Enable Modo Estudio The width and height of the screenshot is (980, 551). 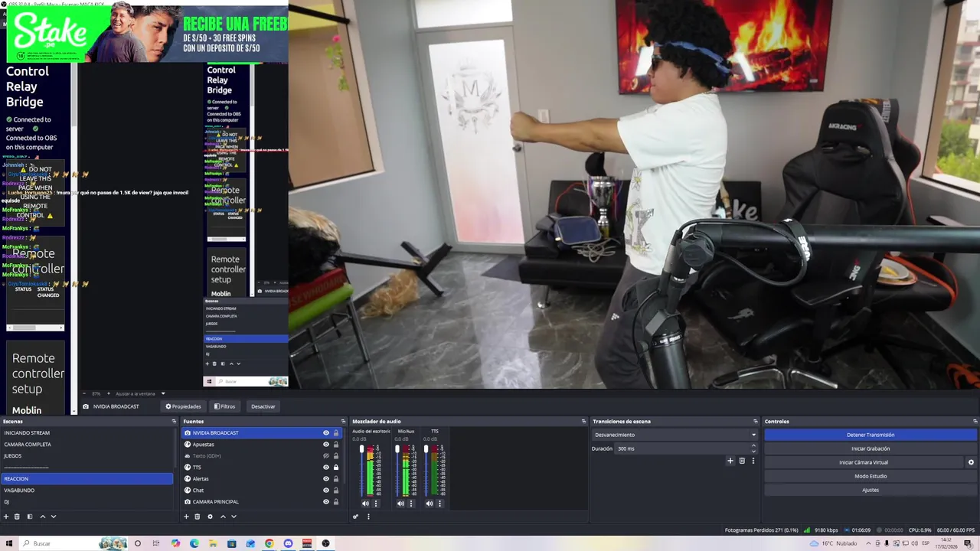pos(871,476)
